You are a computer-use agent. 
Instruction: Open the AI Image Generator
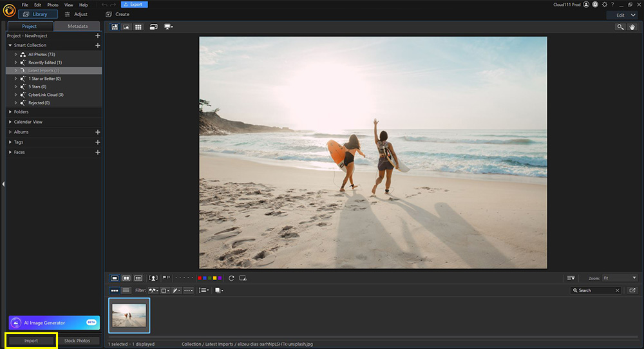[x=54, y=323]
